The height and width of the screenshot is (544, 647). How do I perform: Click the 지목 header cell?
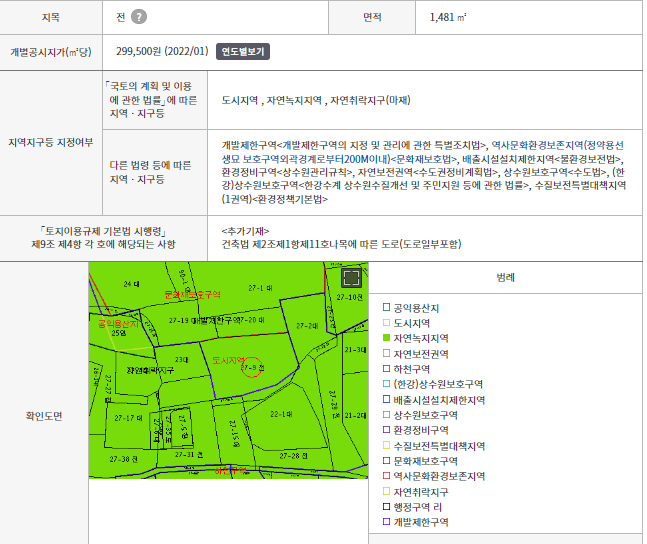(x=51, y=17)
